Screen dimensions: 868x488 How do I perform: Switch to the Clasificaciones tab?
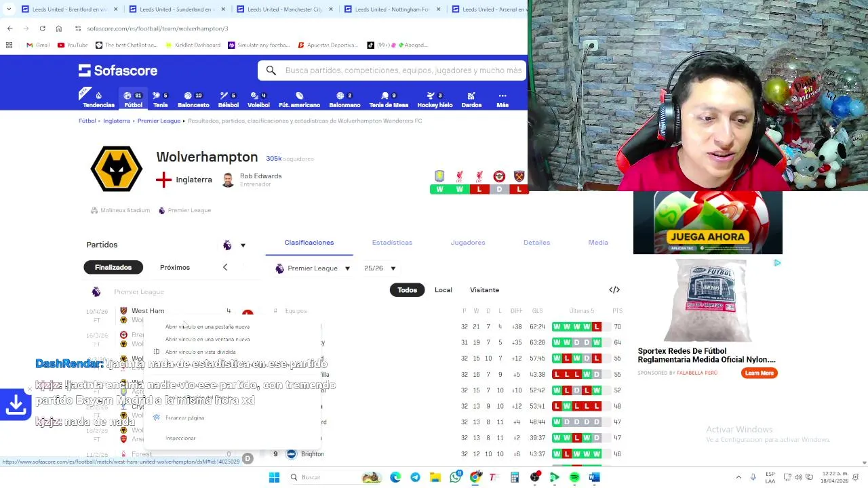309,243
